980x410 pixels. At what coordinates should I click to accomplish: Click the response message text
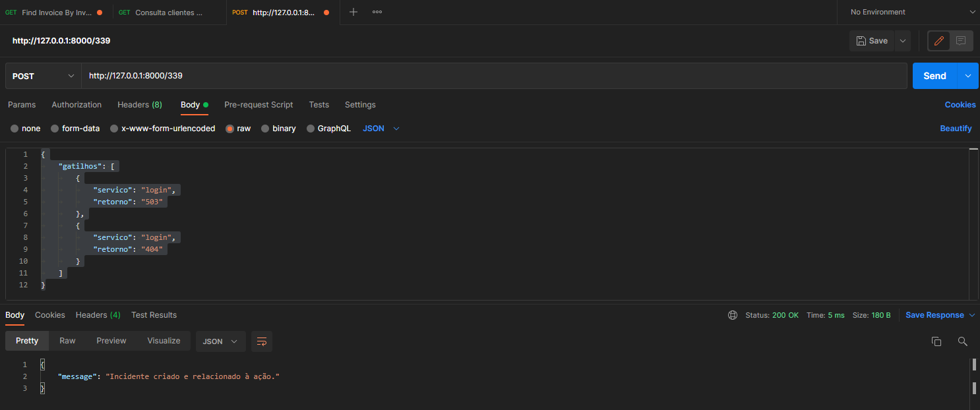point(193,376)
